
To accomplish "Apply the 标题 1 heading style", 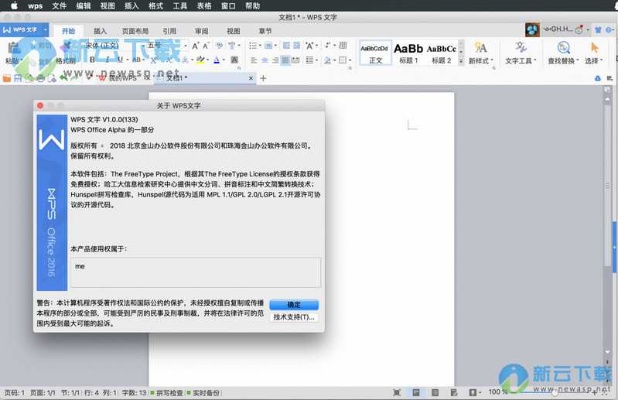I will (x=408, y=52).
